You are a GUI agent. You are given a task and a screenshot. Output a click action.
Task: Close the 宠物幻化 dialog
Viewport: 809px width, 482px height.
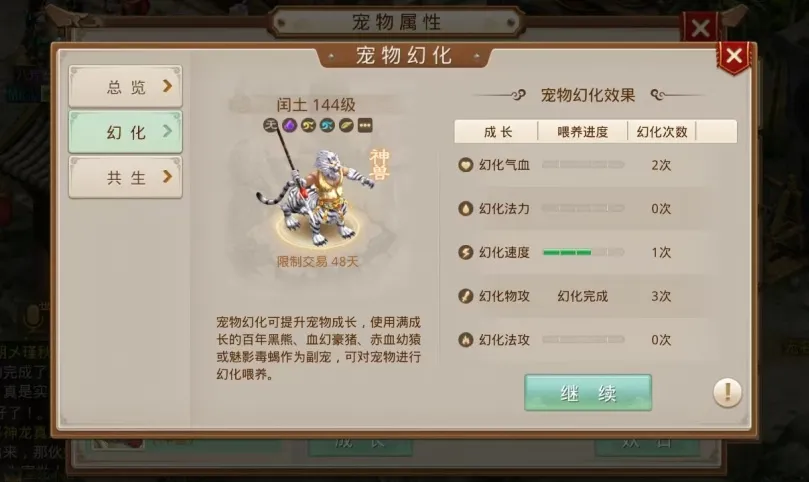(x=734, y=57)
